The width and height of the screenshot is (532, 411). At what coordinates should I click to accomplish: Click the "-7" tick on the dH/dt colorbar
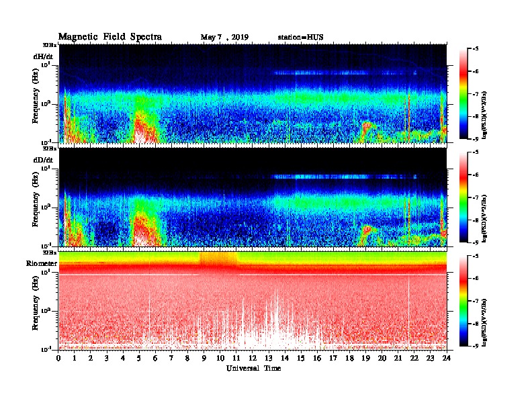tap(476, 94)
